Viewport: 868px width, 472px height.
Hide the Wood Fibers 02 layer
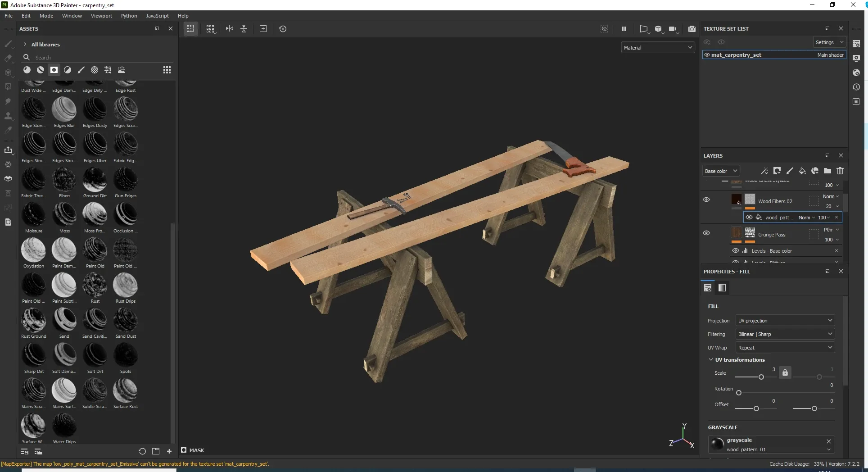click(x=706, y=200)
